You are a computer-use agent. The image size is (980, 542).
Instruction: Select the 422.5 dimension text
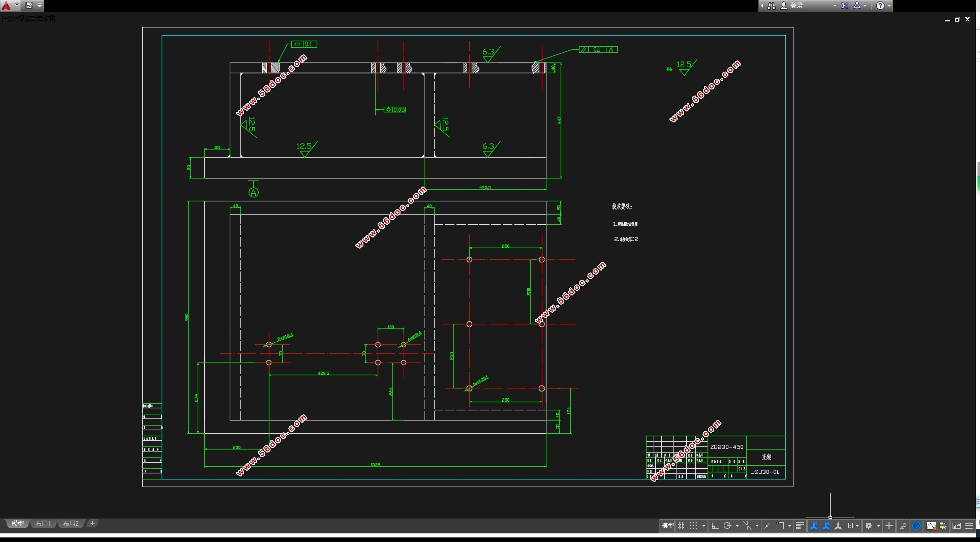coord(323,373)
